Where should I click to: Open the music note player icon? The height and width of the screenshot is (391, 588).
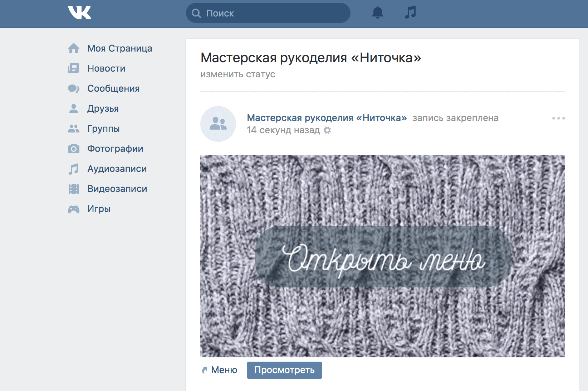[410, 13]
